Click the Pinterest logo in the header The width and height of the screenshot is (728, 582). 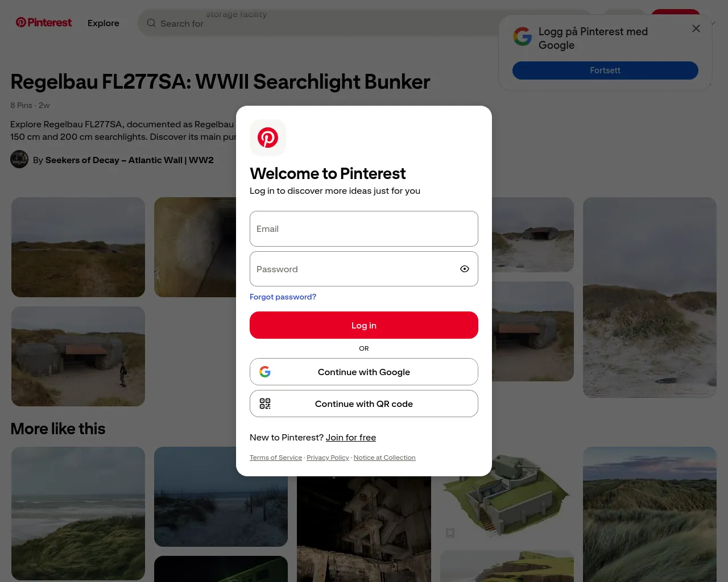[x=44, y=23]
